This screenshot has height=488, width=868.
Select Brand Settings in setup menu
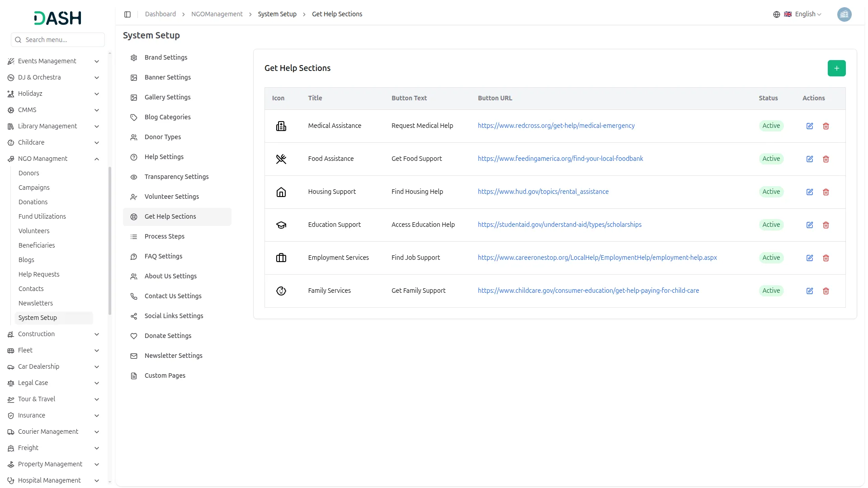[x=166, y=57]
